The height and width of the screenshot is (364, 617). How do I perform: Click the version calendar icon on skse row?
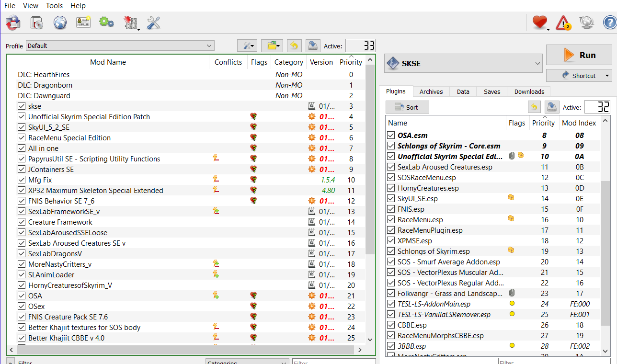tap(312, 106)
